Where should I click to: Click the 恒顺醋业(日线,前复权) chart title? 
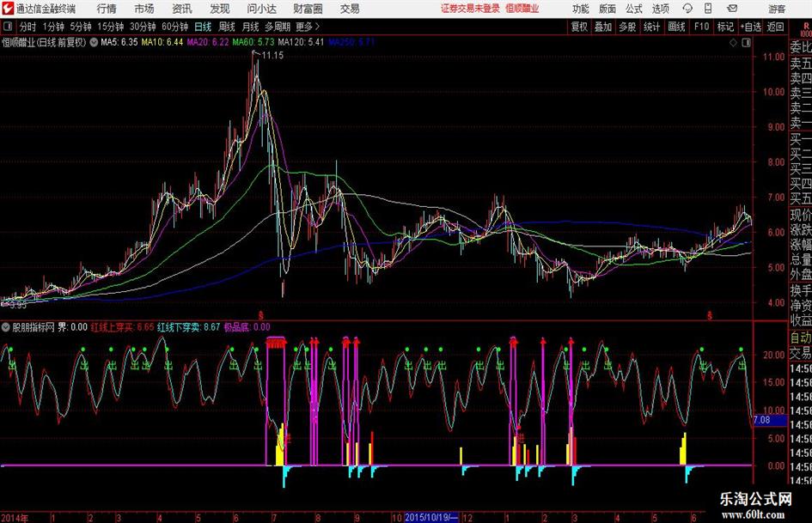tap(44, 42)
